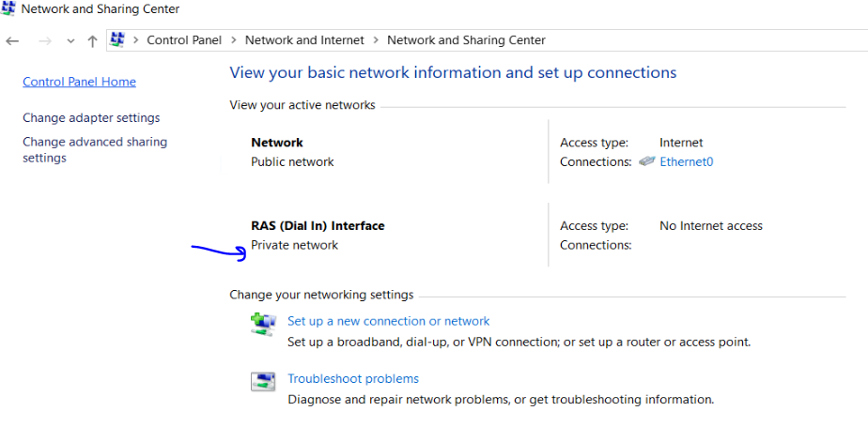Open the recent locations dropdown chevron
The height and width of the screenshot is (442, 868).
(70, 41)
